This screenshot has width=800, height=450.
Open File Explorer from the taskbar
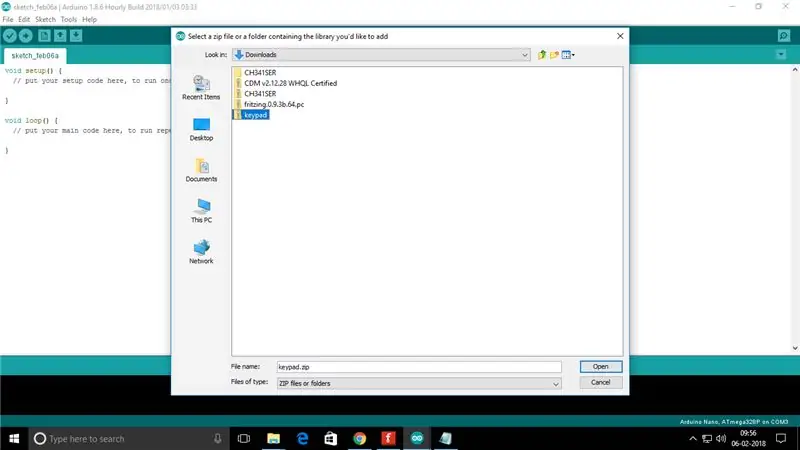[x=273, y=439]
